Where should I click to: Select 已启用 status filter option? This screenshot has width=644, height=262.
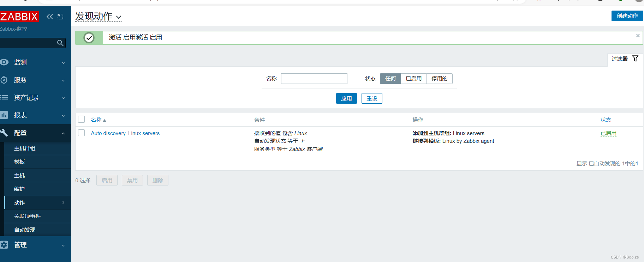414,79
